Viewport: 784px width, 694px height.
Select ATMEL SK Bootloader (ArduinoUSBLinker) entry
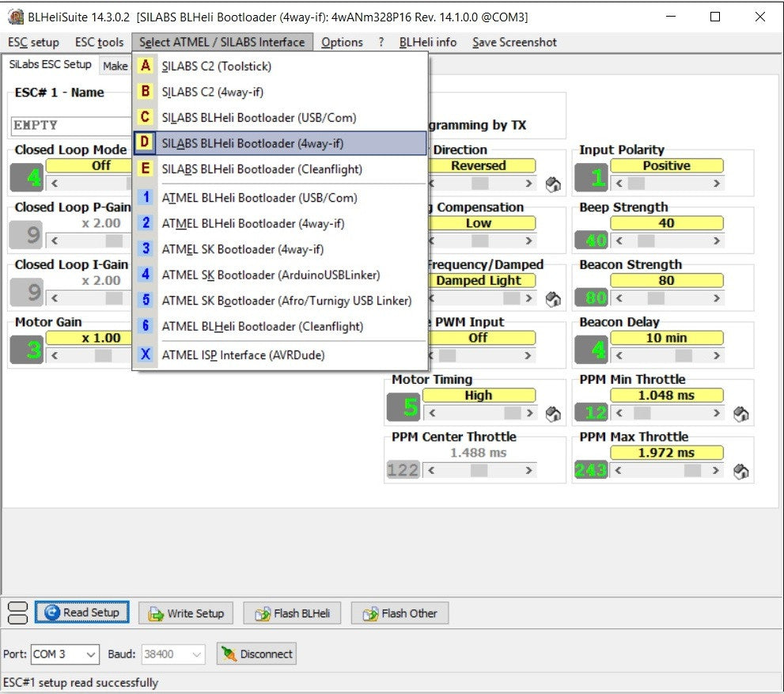(271, 275)
